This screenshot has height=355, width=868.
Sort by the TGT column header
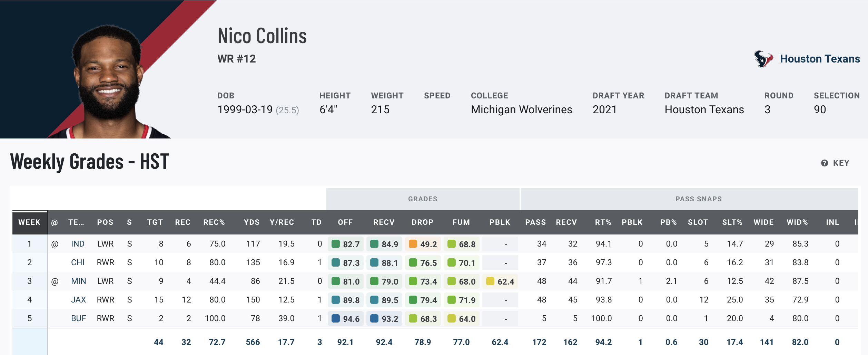pyautogui.click(x=155, y=222)
